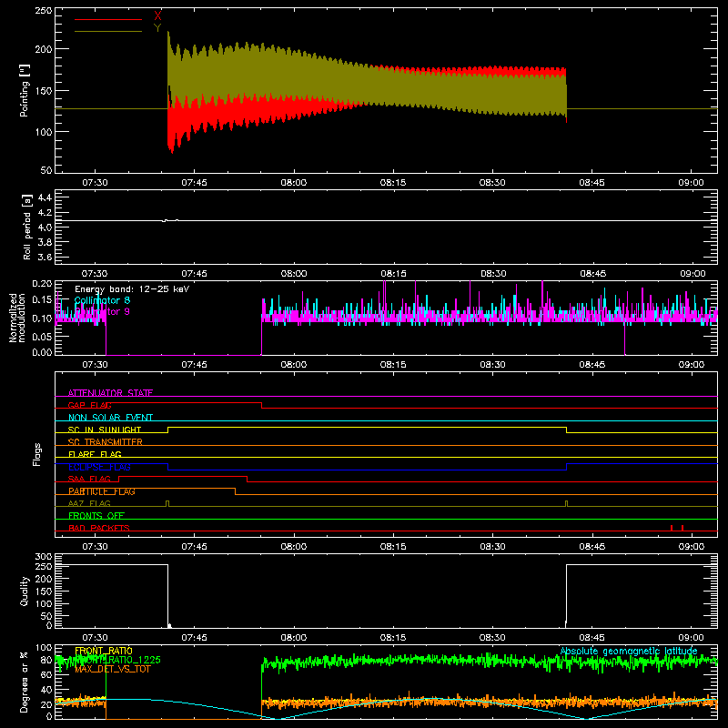The height and width of the screenshot is (728, 728).
Task: Click the 07:45 time label under modulation plot
Action: pyautogui.click(x=194, y=365)
